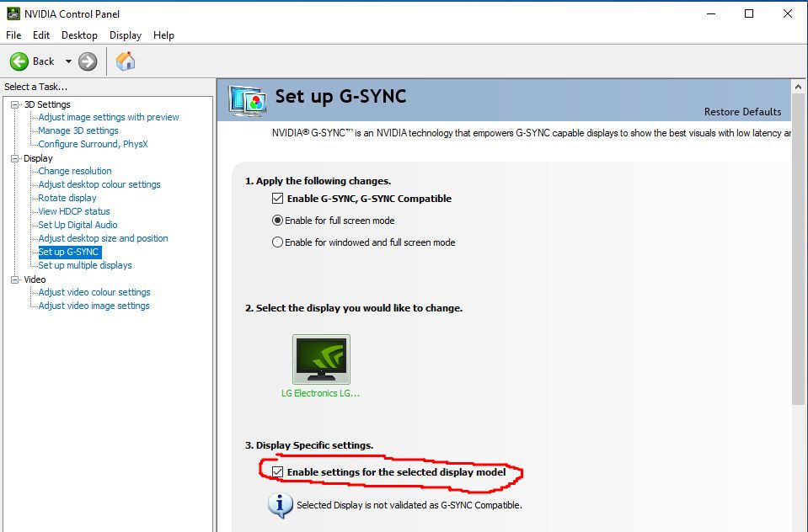The image size is (808, 532).
Task: Open Adjust video image settings
Action: [x=94, y=306]
